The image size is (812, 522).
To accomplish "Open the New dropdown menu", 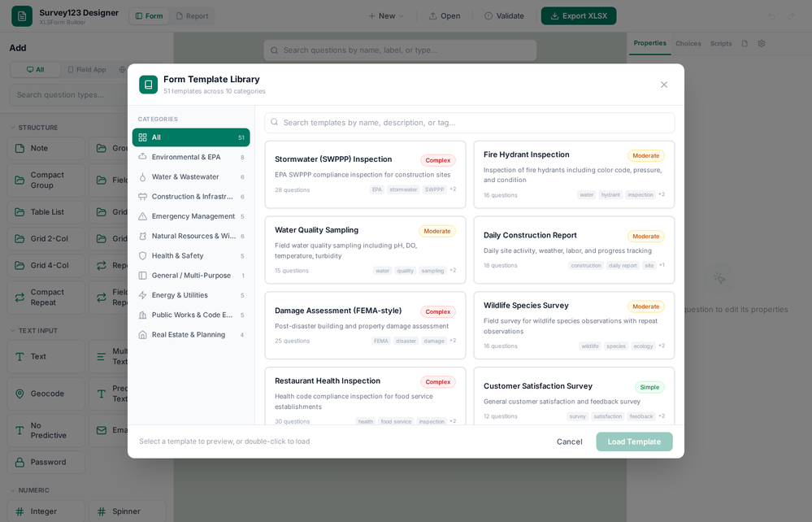I will click(386, 16).
